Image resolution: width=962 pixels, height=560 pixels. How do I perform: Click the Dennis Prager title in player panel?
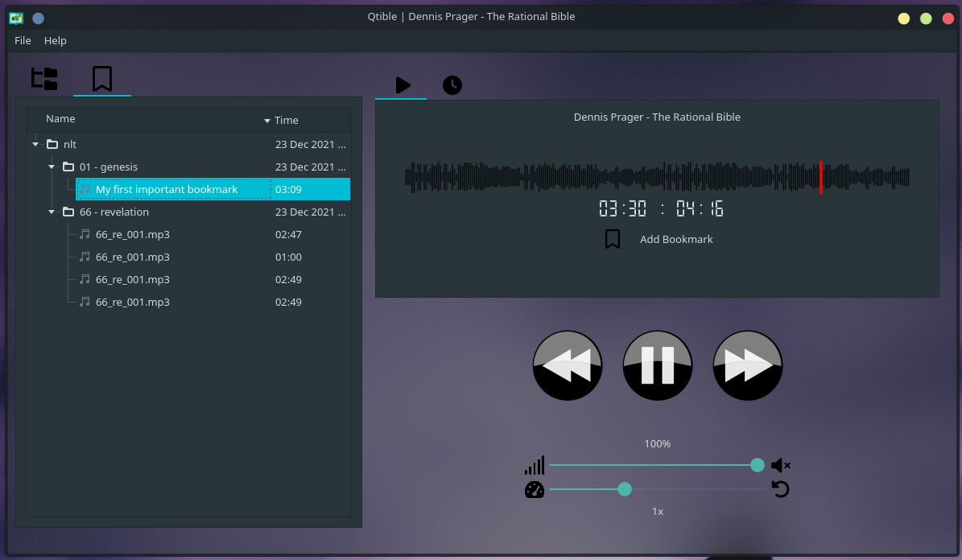coord(657,117)
